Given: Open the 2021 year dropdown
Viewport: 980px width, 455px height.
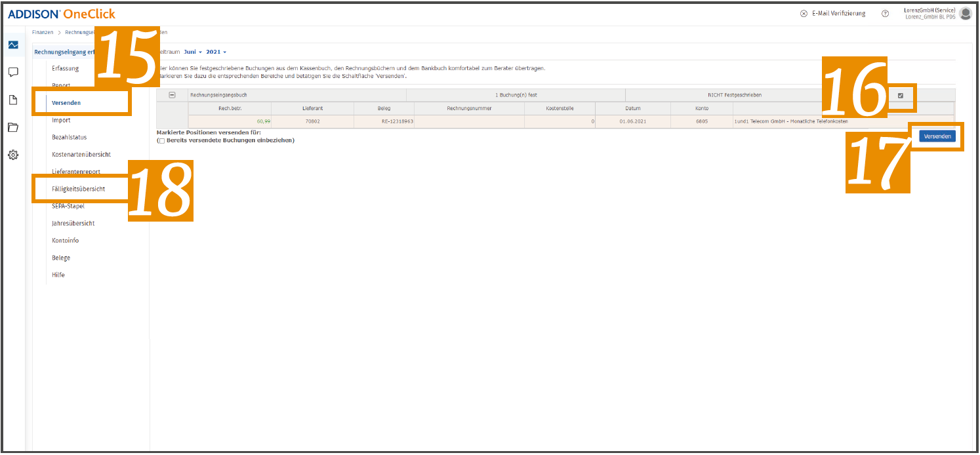Looking at the screenshot, I should 216,52.
